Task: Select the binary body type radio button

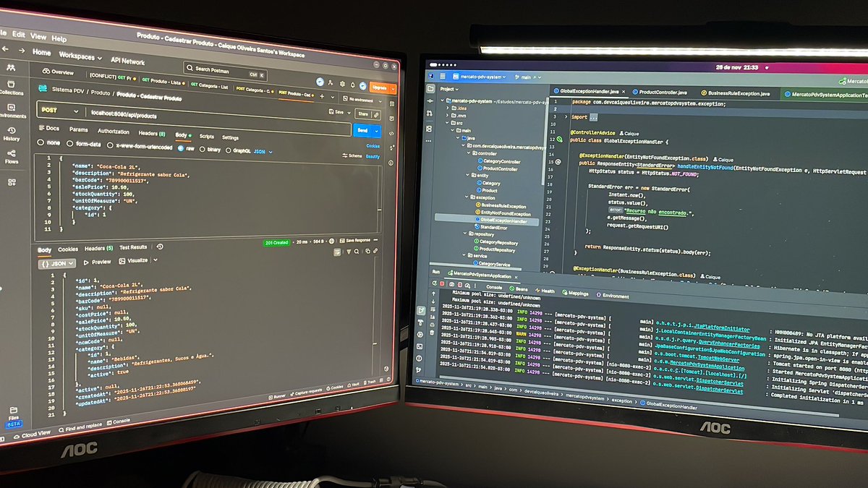Action: point(203,149)
